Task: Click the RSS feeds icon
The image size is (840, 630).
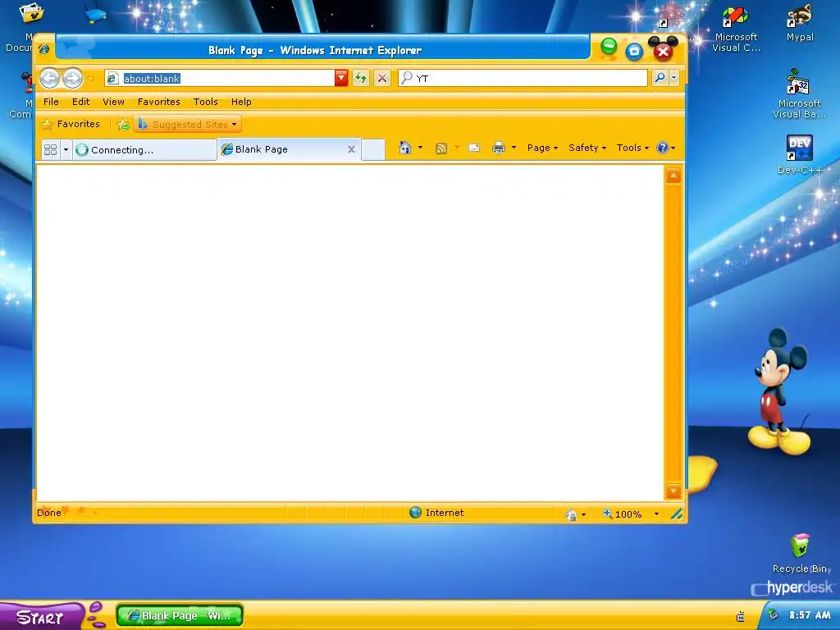Action: [441, 148]
